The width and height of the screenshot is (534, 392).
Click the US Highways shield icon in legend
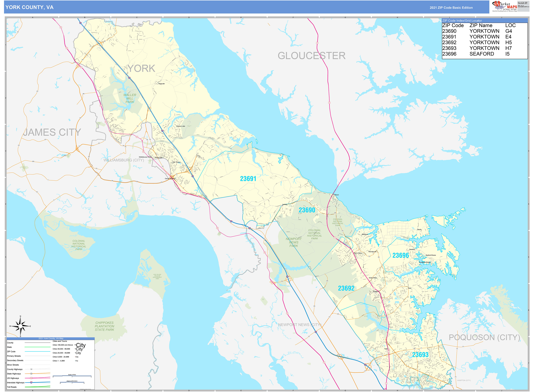click(x=31, y=378)
